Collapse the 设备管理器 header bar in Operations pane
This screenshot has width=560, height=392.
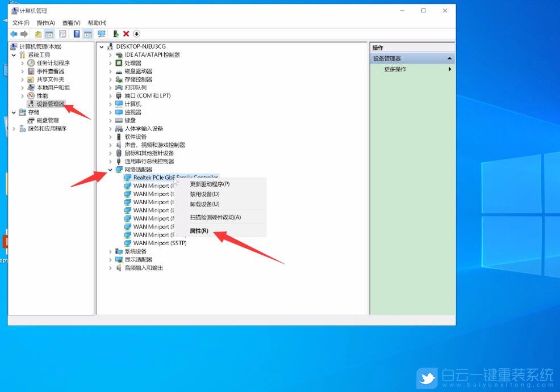(x=449, y=57)
